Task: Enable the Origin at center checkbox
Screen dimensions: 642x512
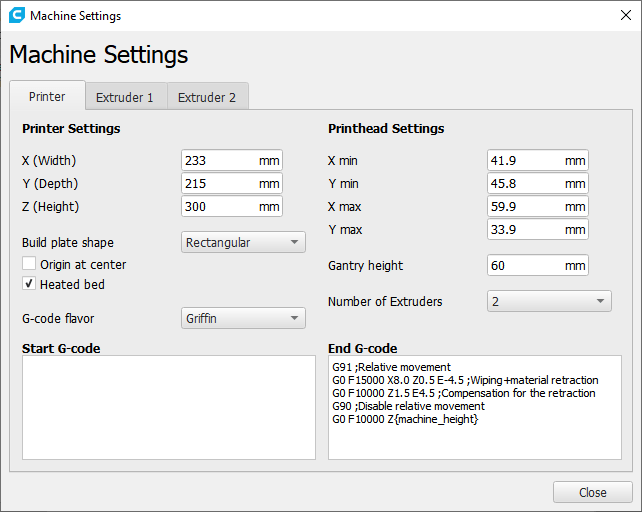Action: pos(29,263)
